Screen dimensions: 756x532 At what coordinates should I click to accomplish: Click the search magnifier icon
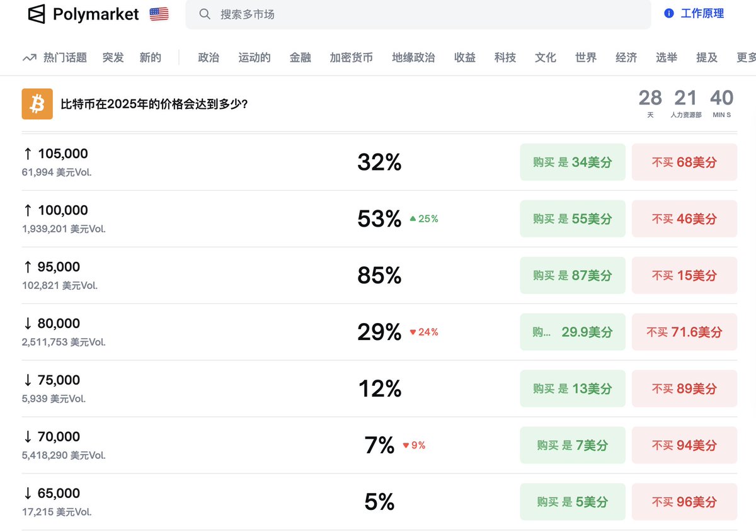pyautogui.click(x=205, y=14)
